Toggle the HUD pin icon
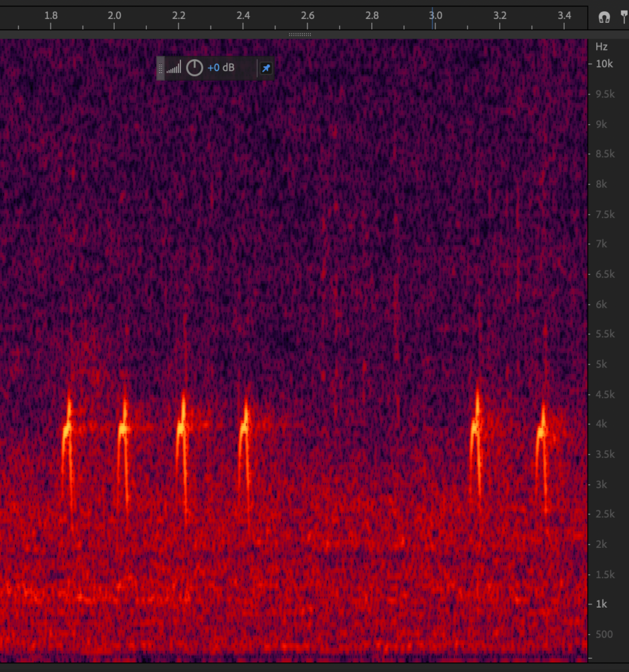The image size is (629, 672). coord(266,68)
